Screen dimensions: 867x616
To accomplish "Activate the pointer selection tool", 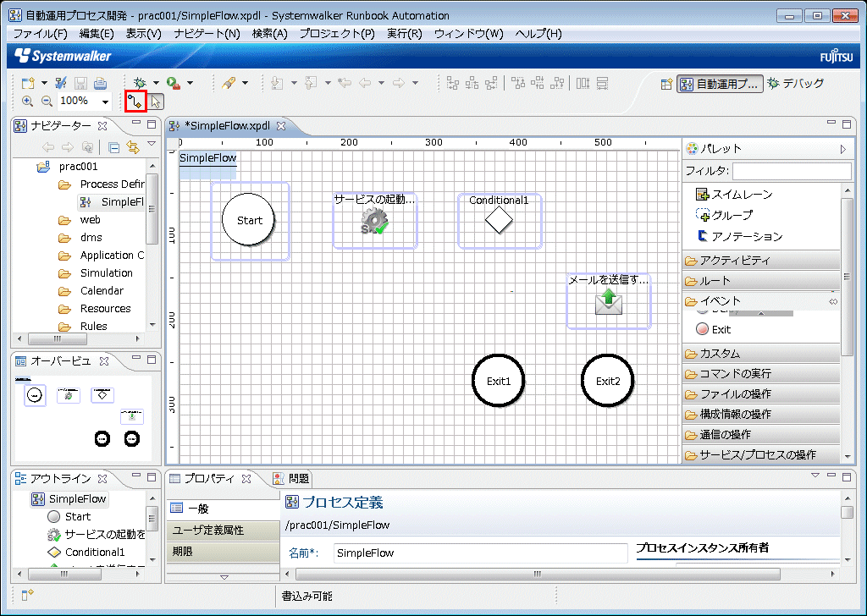I will [x=156, y=102].
